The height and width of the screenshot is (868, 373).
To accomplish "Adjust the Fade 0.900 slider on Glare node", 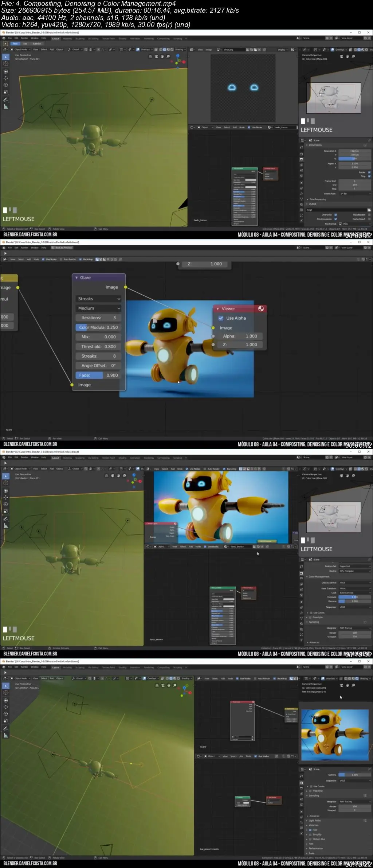I will pos(98,375).
